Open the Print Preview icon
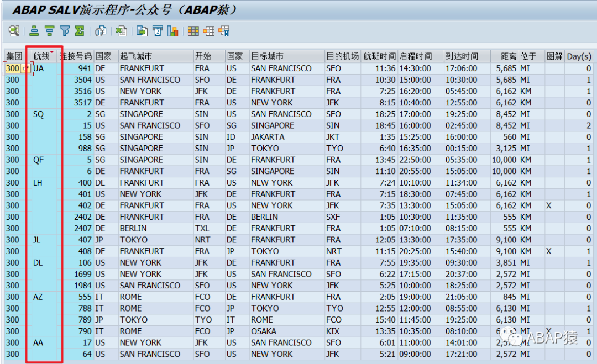Screen dimensions: 597x364 point(101,31)
